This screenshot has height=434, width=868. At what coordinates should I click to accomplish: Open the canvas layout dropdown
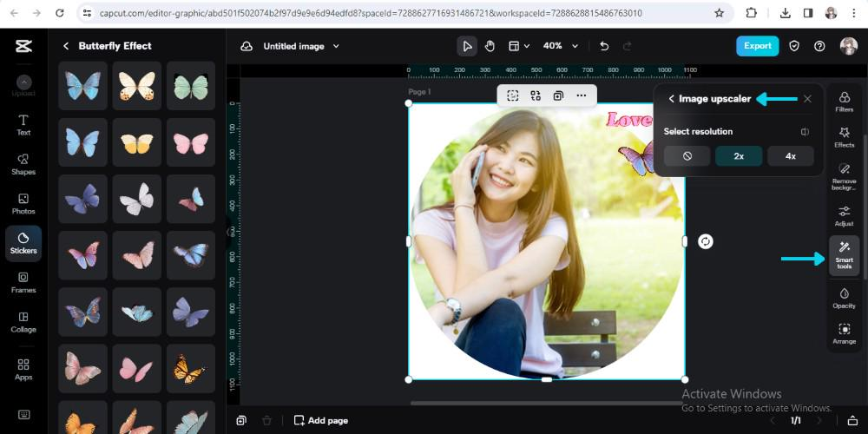pos(519,46)
